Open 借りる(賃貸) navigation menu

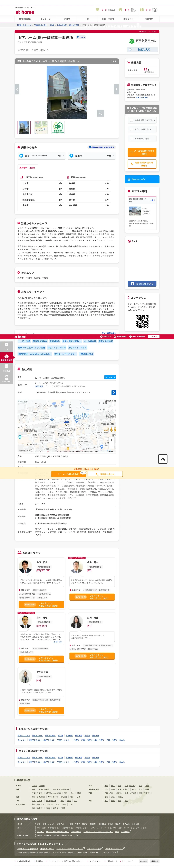tap(25, 19)
